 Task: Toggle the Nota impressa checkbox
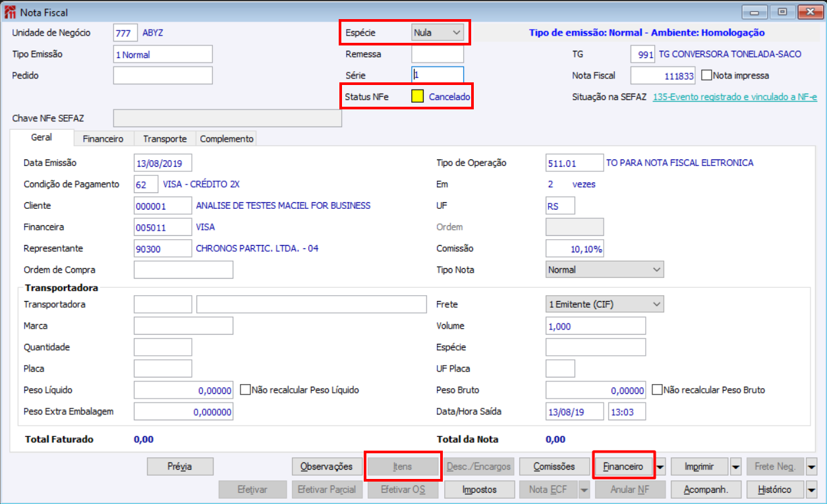[706, 76]
